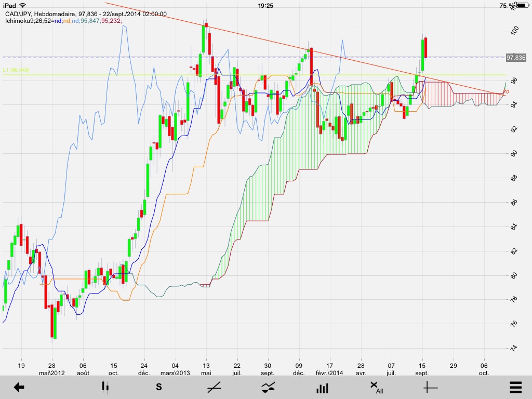The image size is (532, 399).
Task: Tap the back arrow icon
Action: (19, 387)
